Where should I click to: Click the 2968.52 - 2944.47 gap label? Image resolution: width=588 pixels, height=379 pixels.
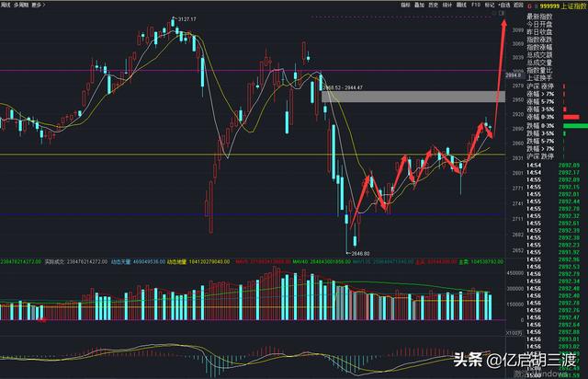[x=343, y=87]
